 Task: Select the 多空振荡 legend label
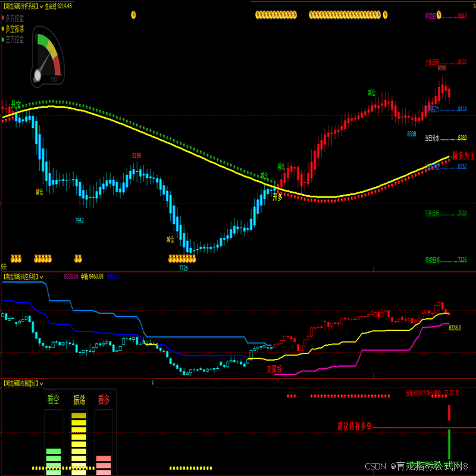tap(14, 29)
